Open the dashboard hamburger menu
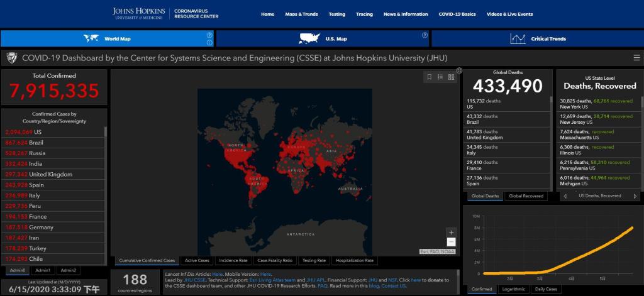 click(636, 58)
